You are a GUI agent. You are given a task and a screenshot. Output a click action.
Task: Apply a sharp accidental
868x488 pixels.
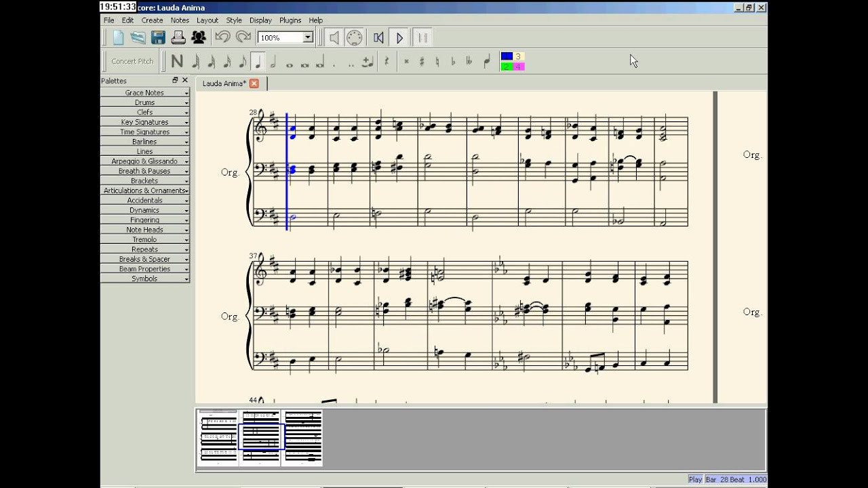coord(422,62)
